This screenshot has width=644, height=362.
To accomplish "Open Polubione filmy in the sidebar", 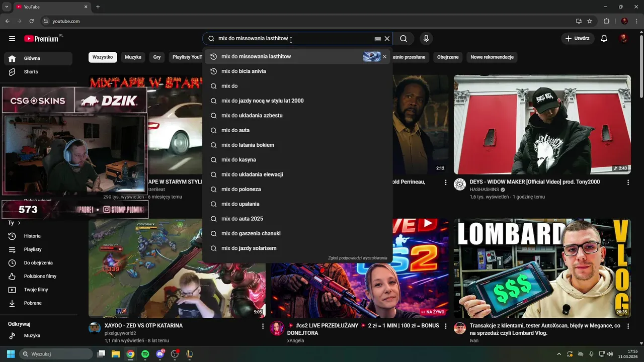I will [x=38, y=277].
